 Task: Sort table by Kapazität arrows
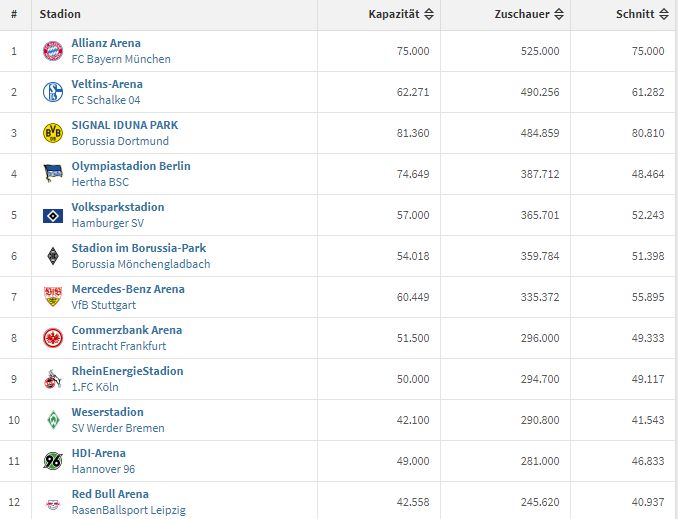pyautogui.click(x=429, y=14)
